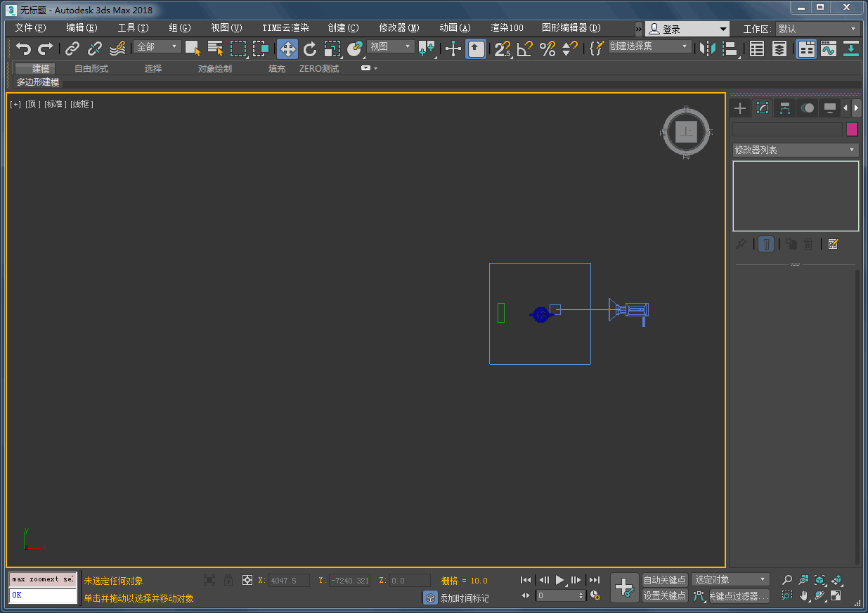Click Edit Named Selection Sets icon

point(597,49)
